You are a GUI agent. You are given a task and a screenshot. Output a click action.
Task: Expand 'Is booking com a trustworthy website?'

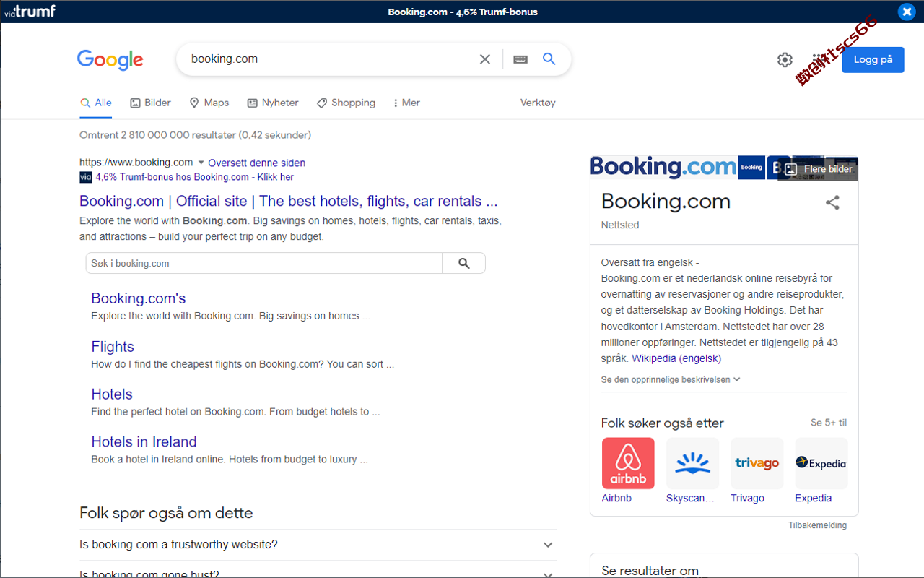click(x=318, y=545)
